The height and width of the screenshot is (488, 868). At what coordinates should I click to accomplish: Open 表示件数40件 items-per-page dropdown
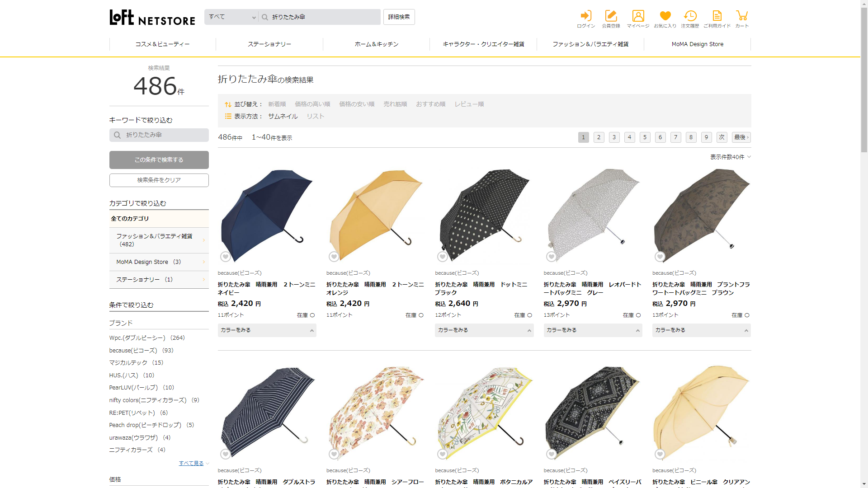pos(730,157)
